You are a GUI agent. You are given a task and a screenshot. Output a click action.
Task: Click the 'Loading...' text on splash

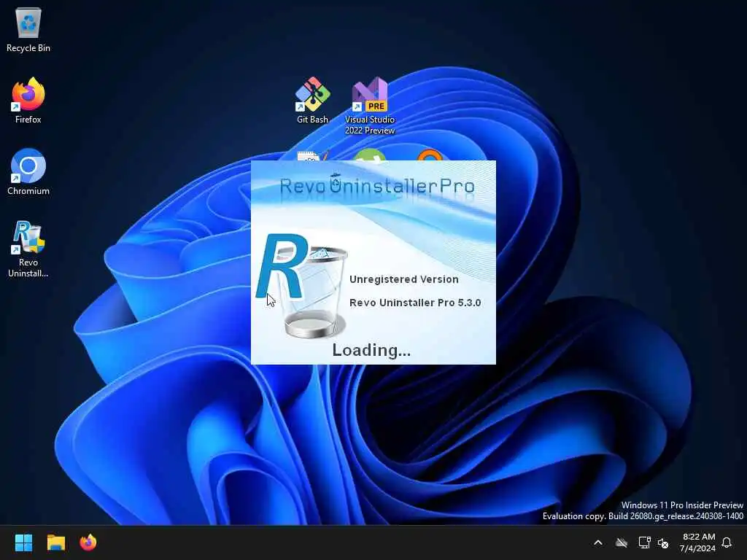tap(371, 351)
